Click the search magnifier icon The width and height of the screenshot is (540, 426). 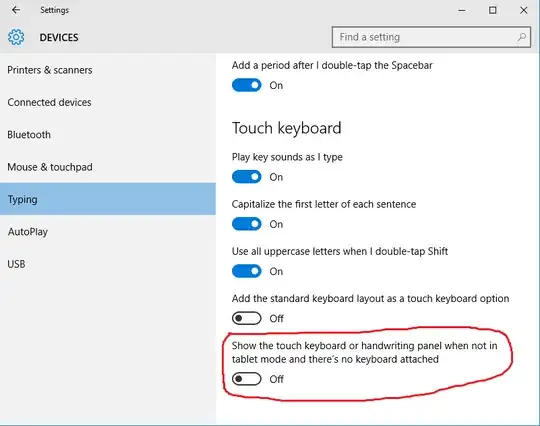(522, 37)
